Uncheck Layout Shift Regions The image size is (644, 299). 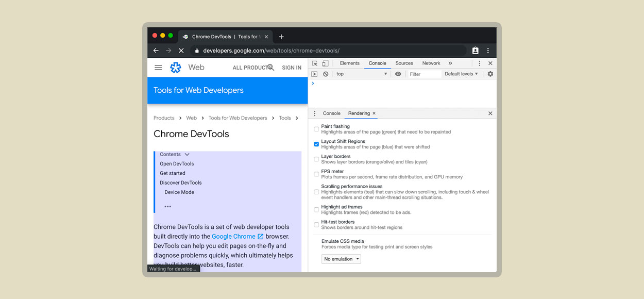pyautogui.click(x=316, y=144)
